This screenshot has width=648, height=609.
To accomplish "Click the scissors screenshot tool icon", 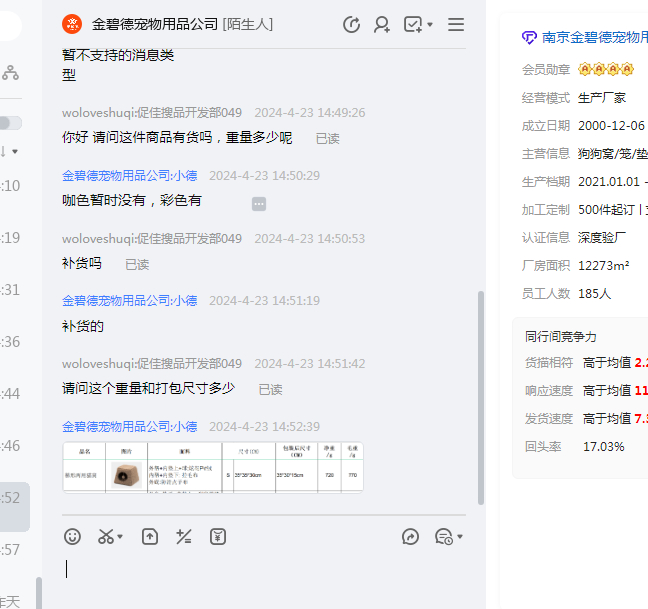I will (x=105, y=537).
